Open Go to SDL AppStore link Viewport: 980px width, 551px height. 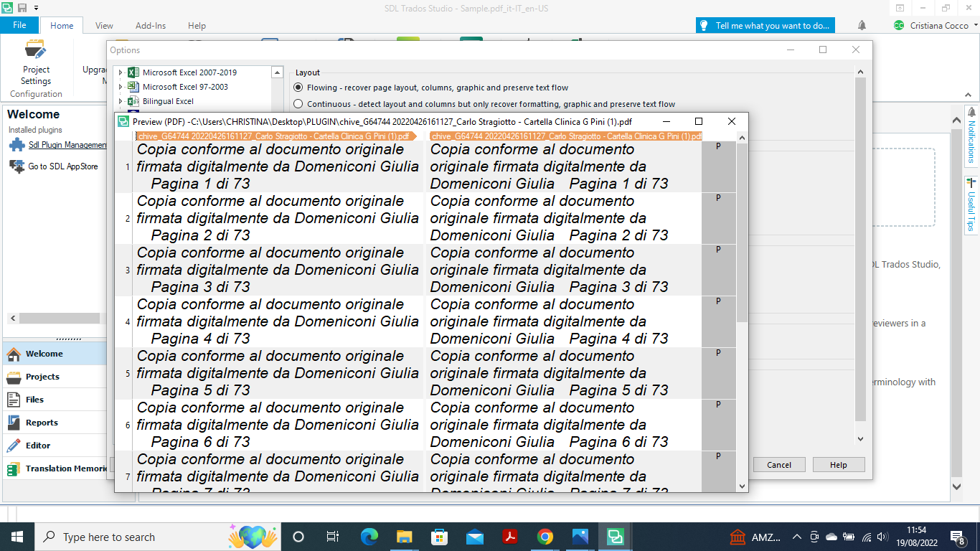(x=63, y=166)
